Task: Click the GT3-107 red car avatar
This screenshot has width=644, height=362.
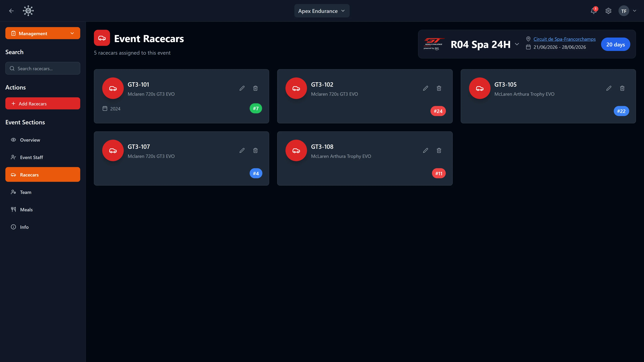Action: pyautogui.click(x=113, y=150)
